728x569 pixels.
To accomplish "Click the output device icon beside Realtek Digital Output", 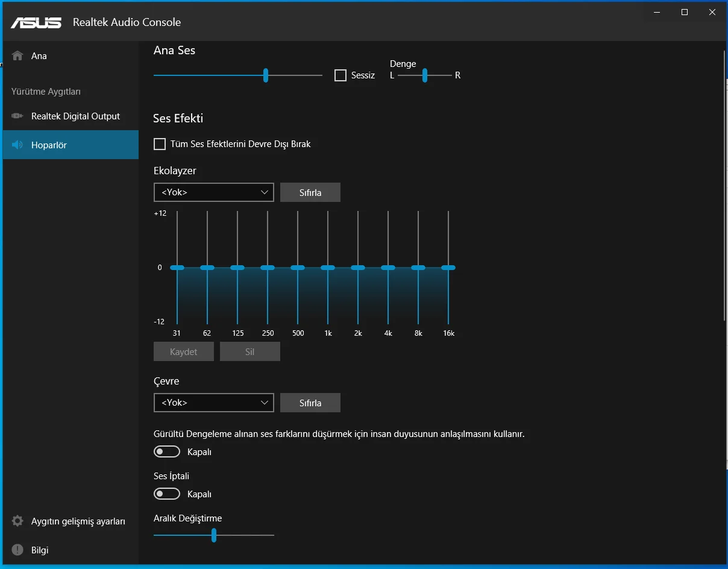I will 16,116.
